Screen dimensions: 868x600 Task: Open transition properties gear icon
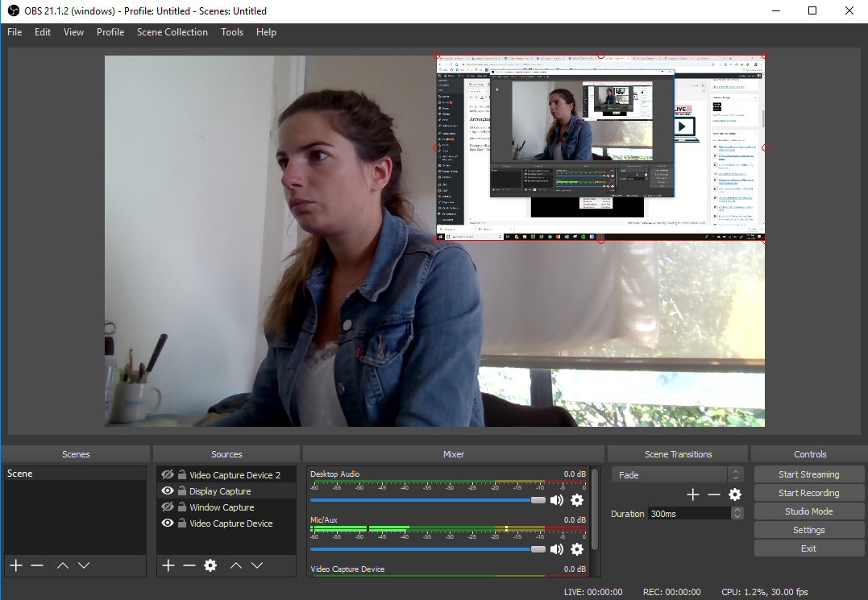coord(734,494)
